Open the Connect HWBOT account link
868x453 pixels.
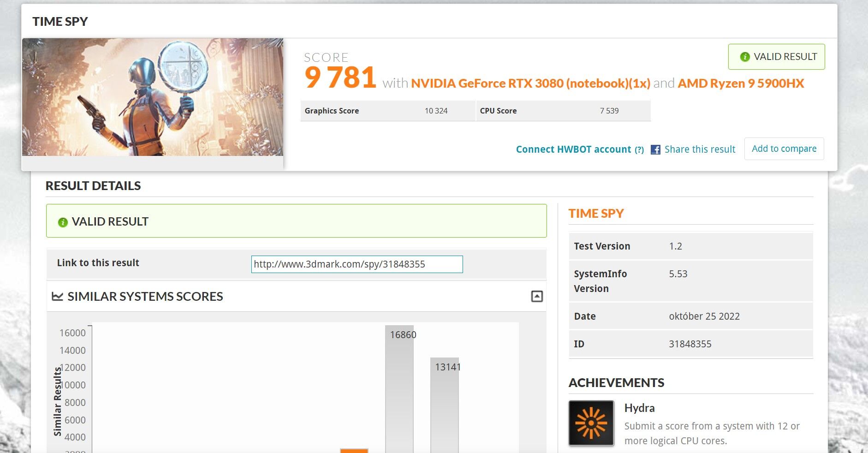[x=573, y=149]
